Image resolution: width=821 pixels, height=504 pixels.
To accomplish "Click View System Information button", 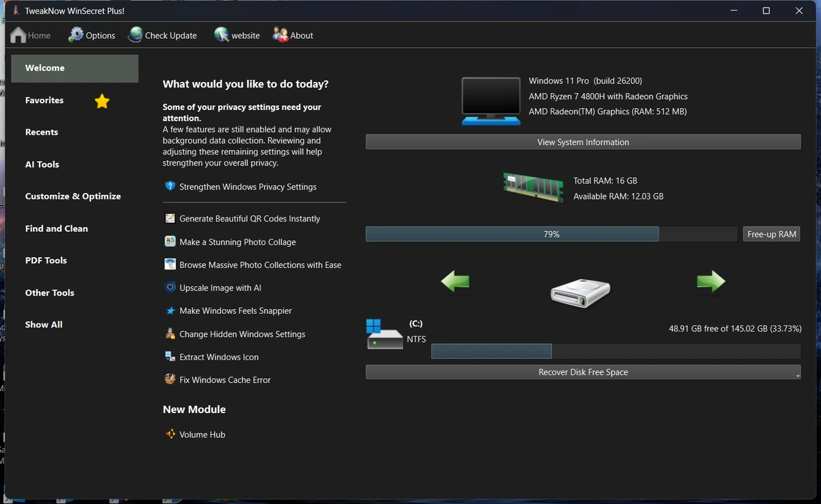I will click(x=583, y=142).
